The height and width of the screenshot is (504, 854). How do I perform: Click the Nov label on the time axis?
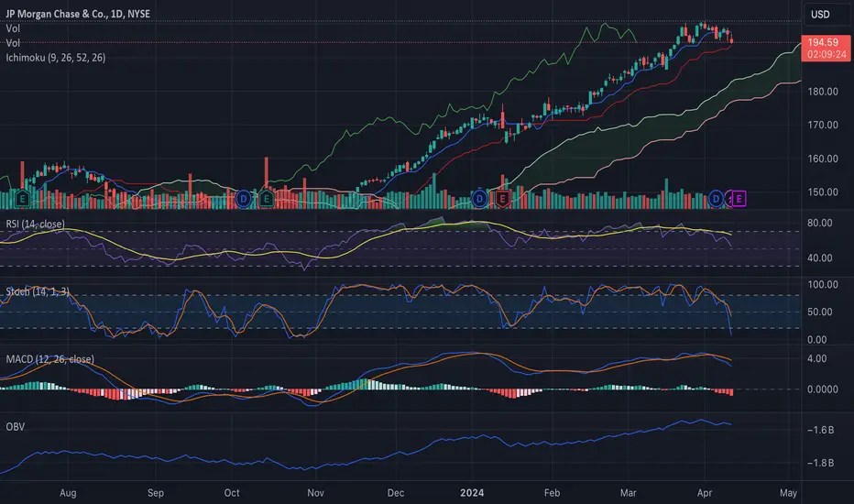click(315, 493)
